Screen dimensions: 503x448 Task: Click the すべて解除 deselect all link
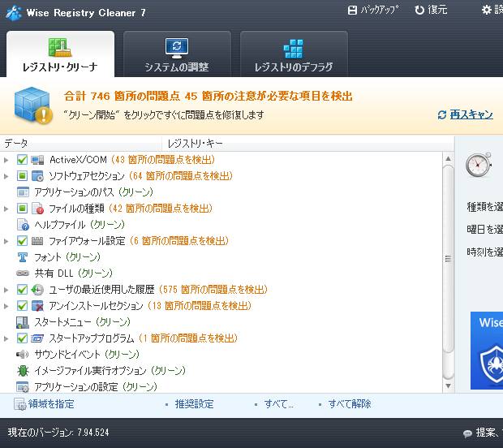[x=350, y=403]
